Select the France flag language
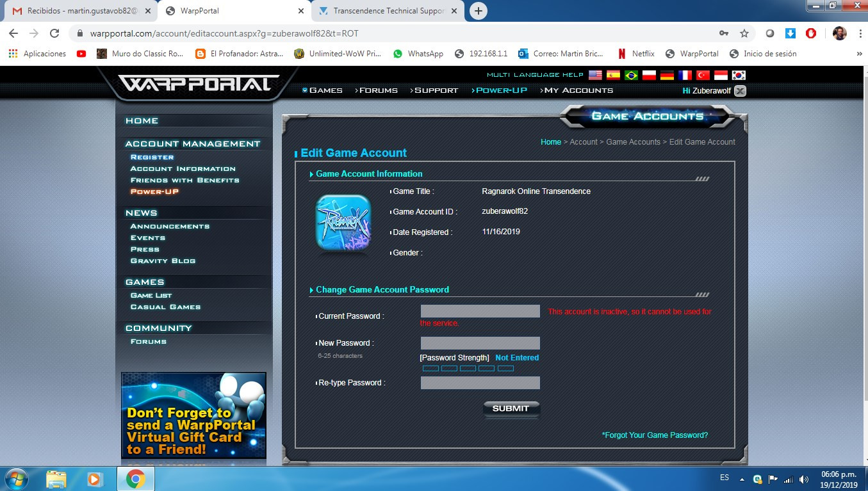 point(685,75)
